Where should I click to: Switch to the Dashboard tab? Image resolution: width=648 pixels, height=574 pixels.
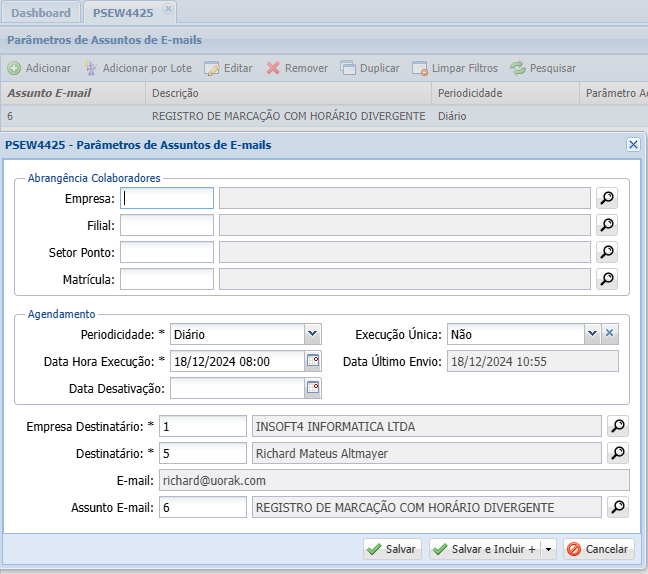tap(40, 13)
